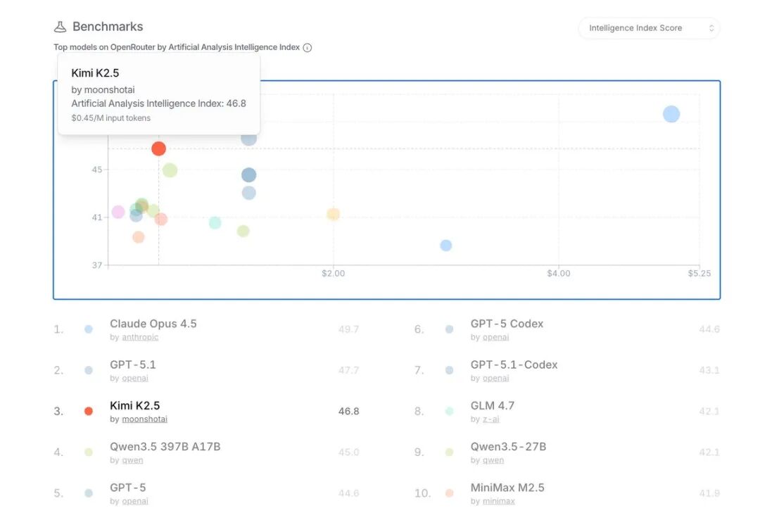
Task: Open the Intelligence Index Score dropdown
Action: (649, 28)
